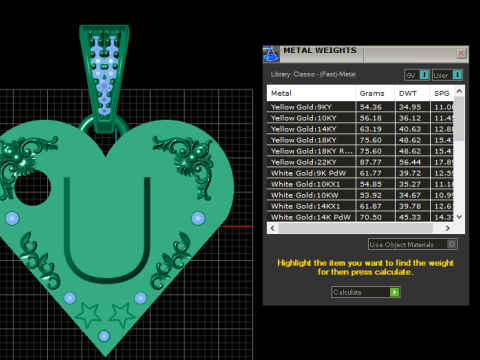Select the White Gold:10KX1 row
This screenshot has width=480, height=360.
click(x=360, y=184)
